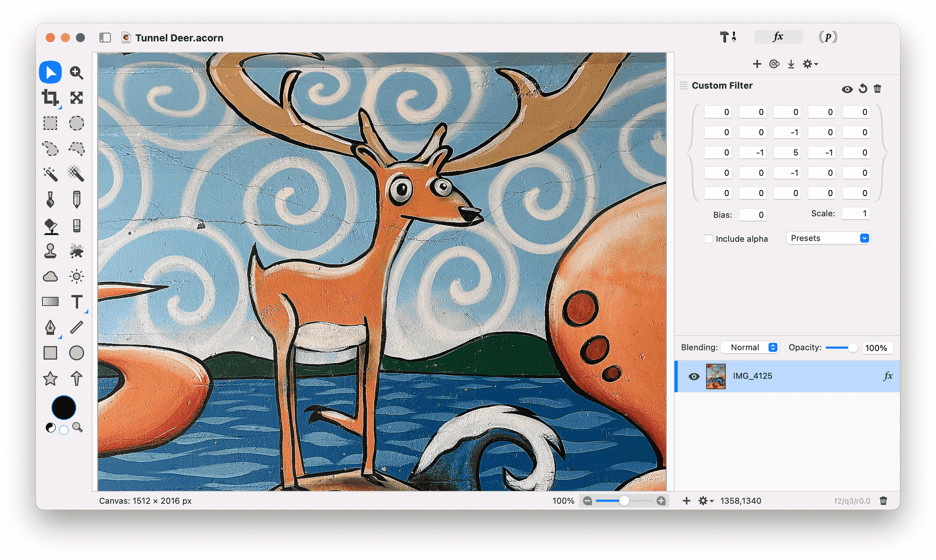The image size is (936, 560).
Task: Select the Clone stamp tool
Action: tap(50, 251)
